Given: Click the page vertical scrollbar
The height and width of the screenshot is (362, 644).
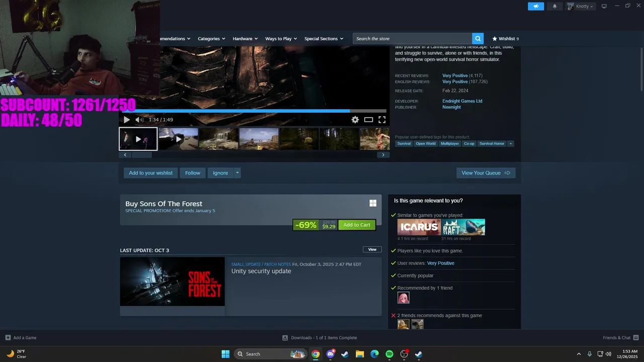Looking at the screenshot, I should (x=641, y=69).
